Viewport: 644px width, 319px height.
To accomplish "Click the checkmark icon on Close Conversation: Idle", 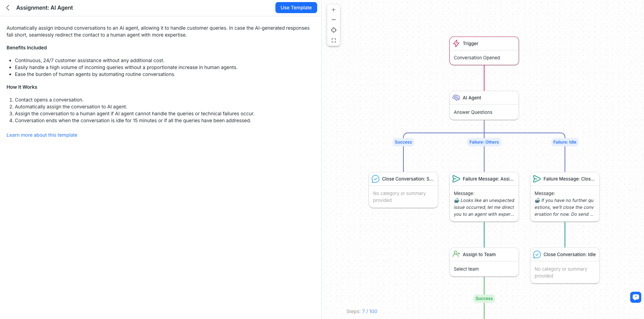I will click(537, 254).
